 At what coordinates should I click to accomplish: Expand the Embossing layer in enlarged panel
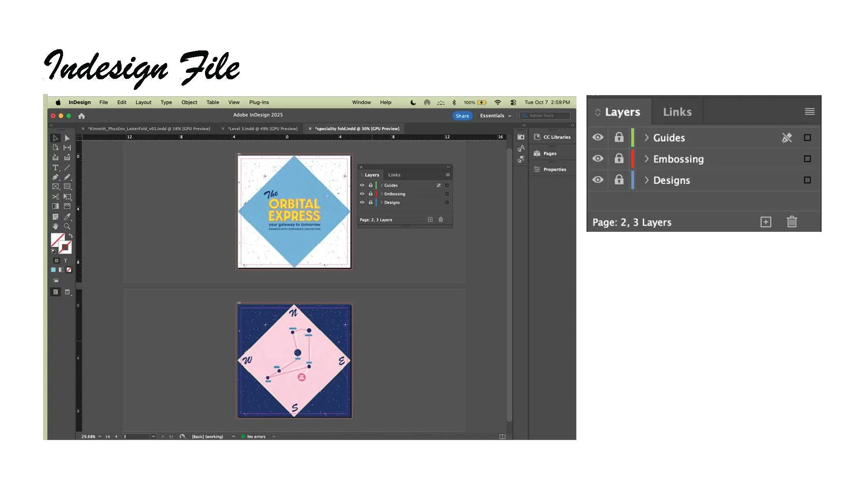point(646,159)
